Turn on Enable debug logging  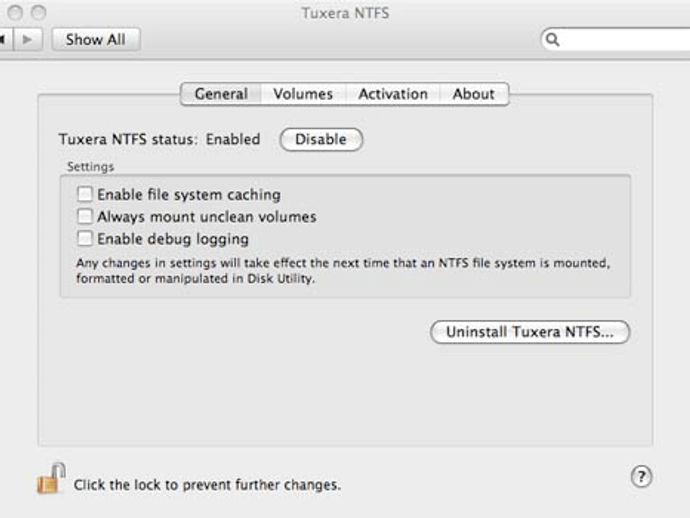pos(85,238)
